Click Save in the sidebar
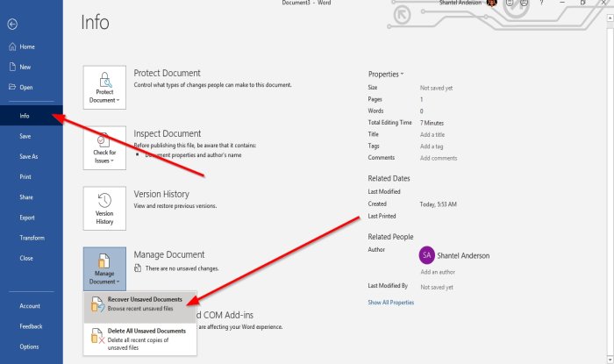 (32, 136)
